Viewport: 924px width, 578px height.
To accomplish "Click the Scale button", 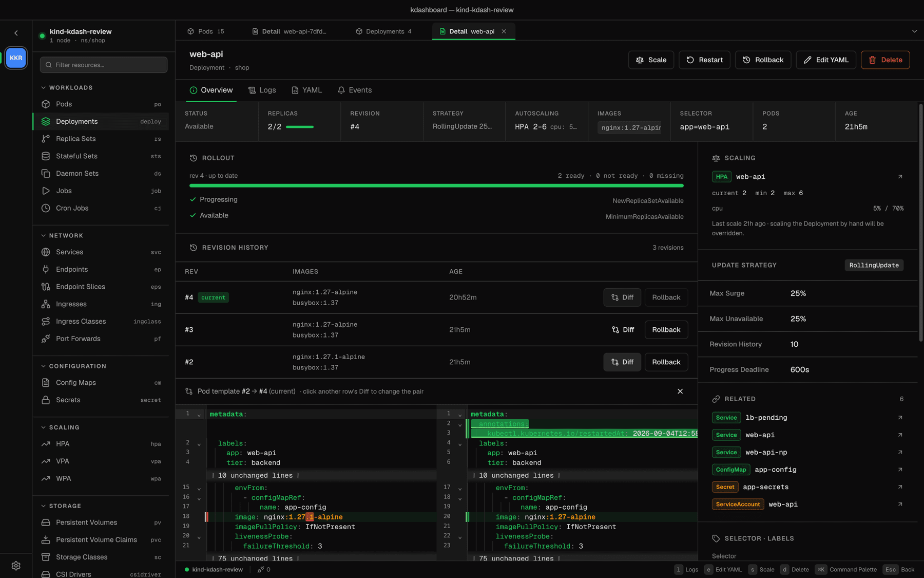I will tap(651, 60).
